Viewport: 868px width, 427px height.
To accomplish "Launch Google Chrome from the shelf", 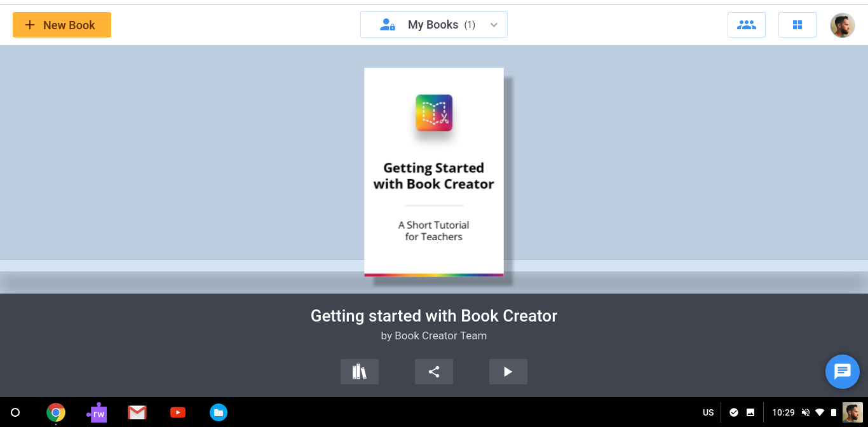I will point(56,412).
